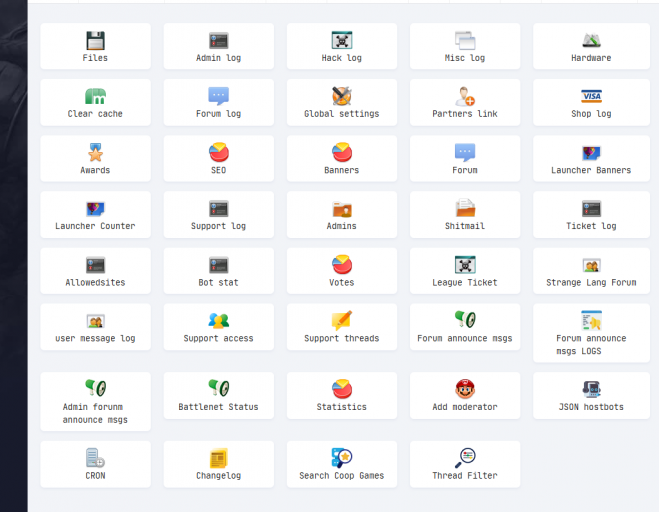The image size is (659, 512).
Task: Open the user message log icon
Action: click(95, 321)
